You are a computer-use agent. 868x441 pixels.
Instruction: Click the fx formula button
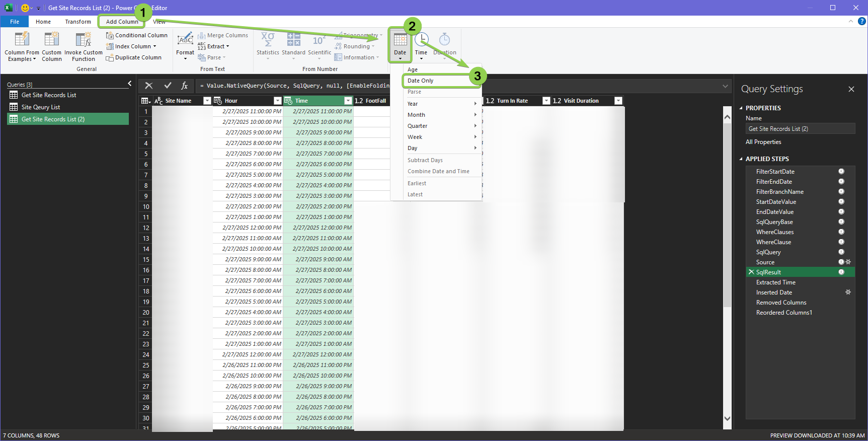pyautogui.click(x=185, y=86)
